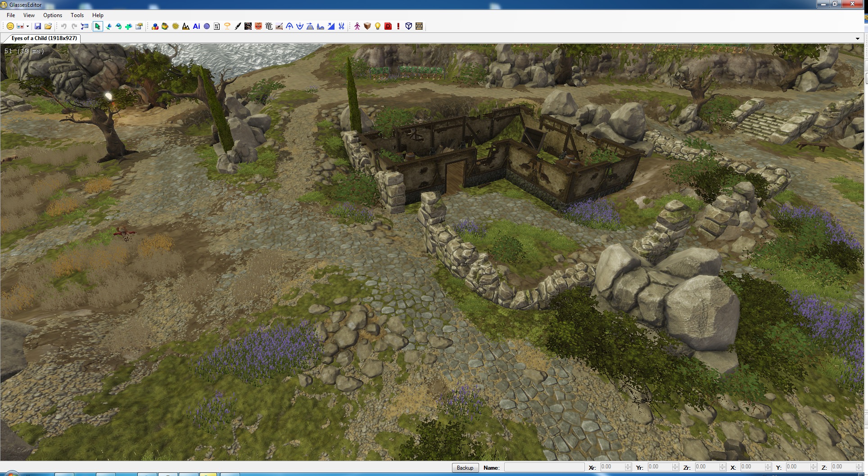Click the black paintbrush tool icon

click(238, 27)
